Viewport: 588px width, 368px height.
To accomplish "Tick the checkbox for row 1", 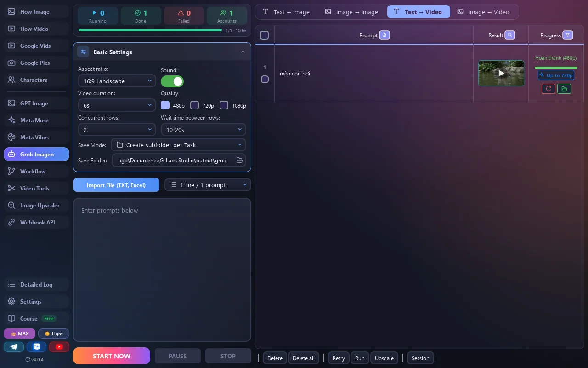I will click(265, 80).
